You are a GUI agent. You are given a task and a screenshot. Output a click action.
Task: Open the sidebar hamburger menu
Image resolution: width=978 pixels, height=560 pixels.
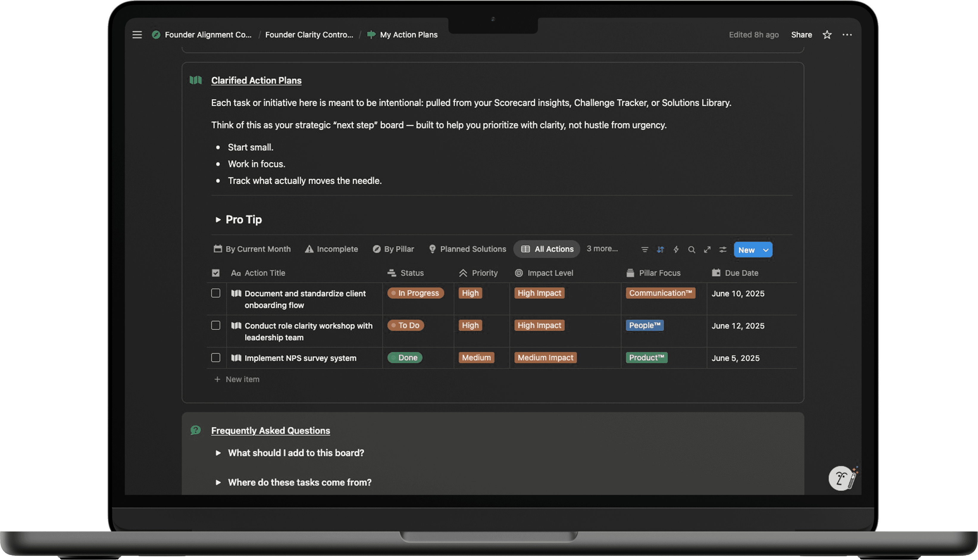(x=137, y=34)
